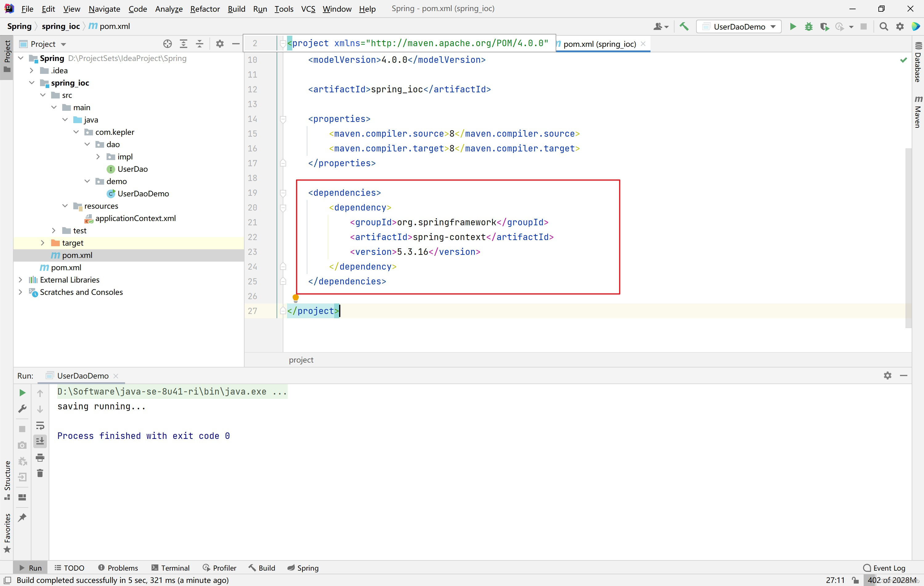Click the pin tab icon in Run panel

click(x=22, y=517)
